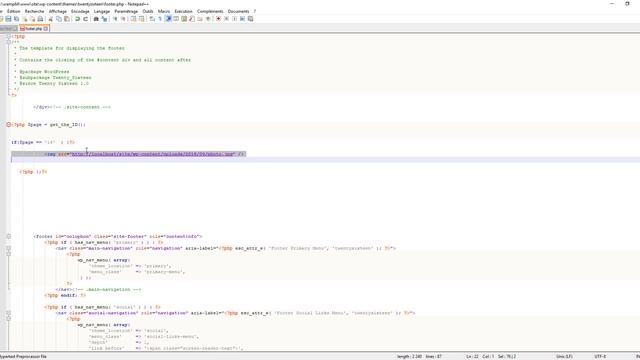Open the Compléments menu
The width and height of the screenshot is (640, 360).
tap(210, 11)
